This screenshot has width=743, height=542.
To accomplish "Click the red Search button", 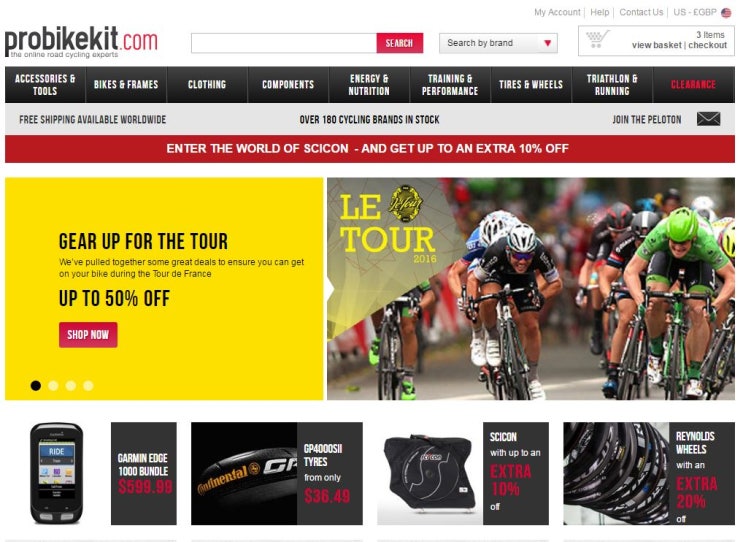I will pyautogui.click(x=399, y=43).
